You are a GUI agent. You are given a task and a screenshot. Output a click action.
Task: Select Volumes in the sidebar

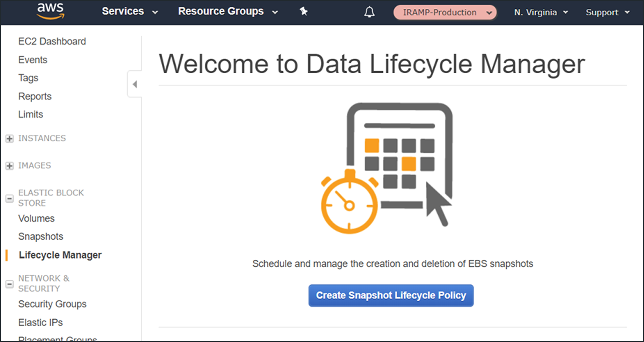pyautogui.click(x=37, y=219)
